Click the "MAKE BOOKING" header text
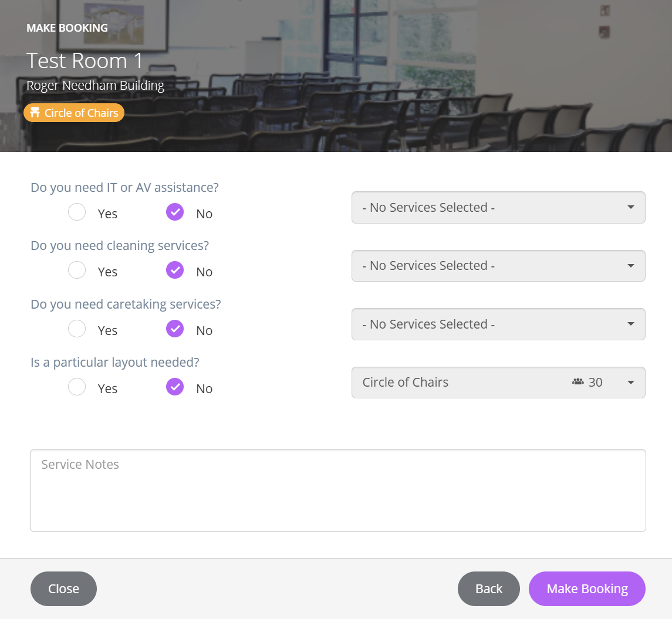 pos(67,28)
